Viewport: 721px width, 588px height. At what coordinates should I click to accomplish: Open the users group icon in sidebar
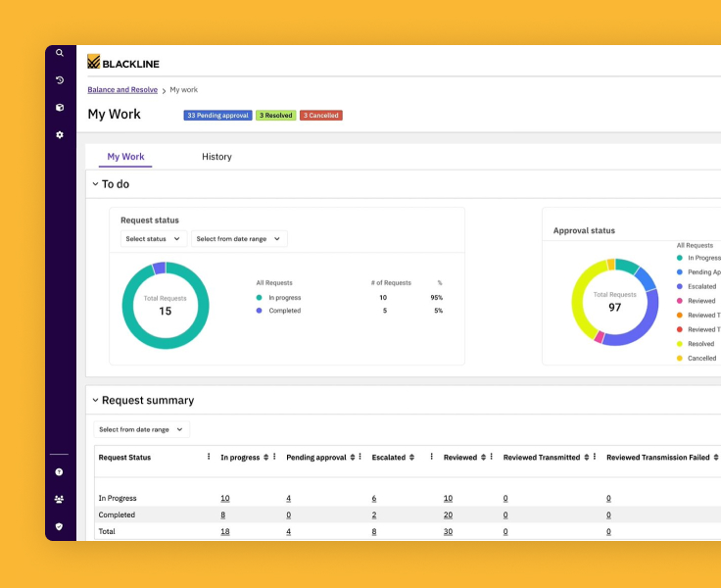[60, 499]
